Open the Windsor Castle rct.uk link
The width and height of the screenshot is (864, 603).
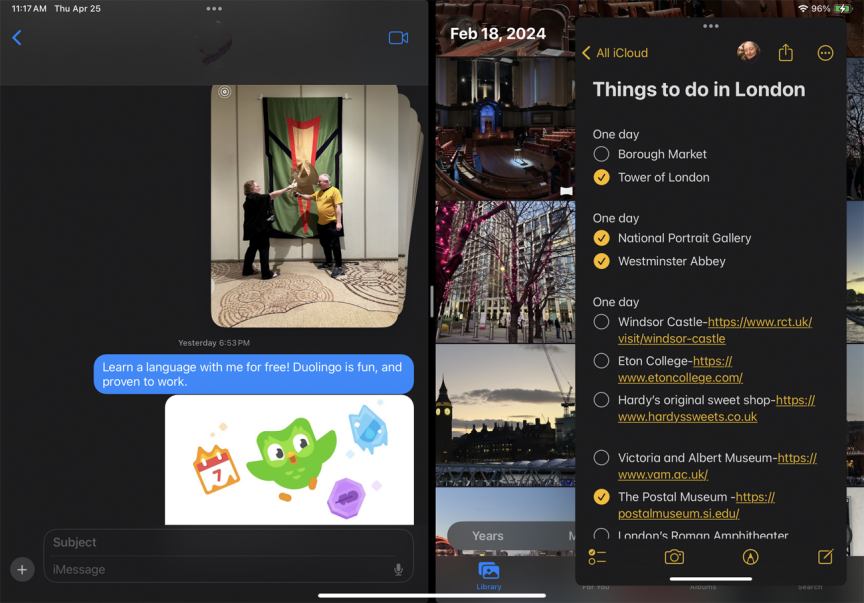click(715, 330)
